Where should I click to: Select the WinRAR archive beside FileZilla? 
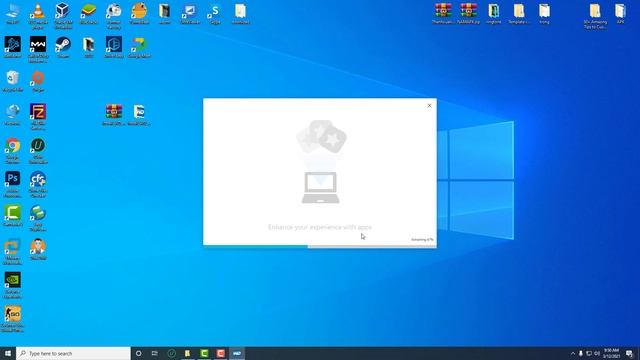click(113, 114)
